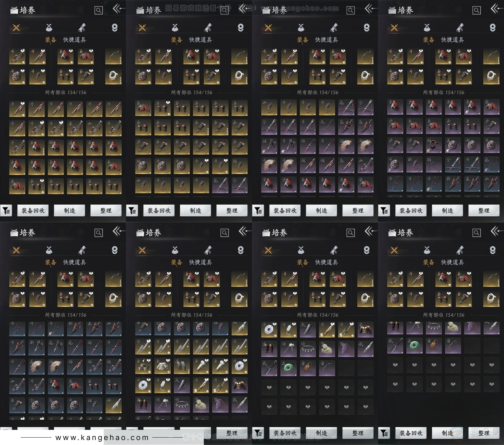Select the mask category icon in top-left panel

pos(115,28)
